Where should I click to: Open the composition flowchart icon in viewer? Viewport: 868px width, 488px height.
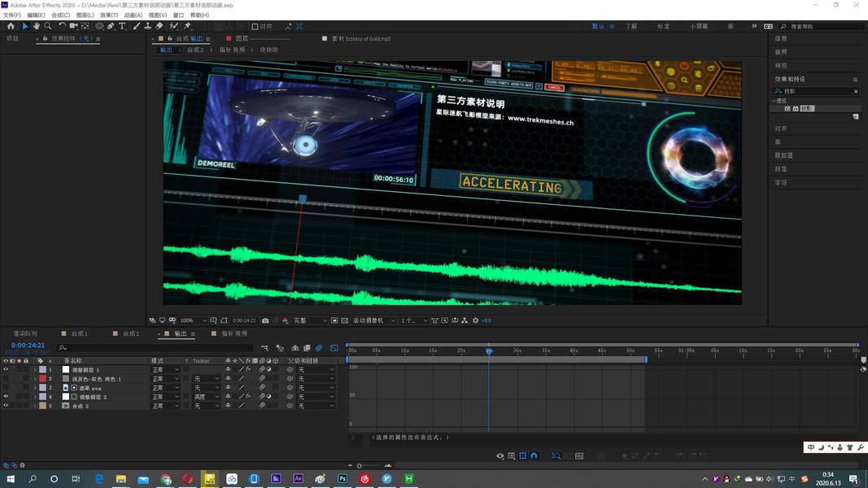click(x=465, y=320)
